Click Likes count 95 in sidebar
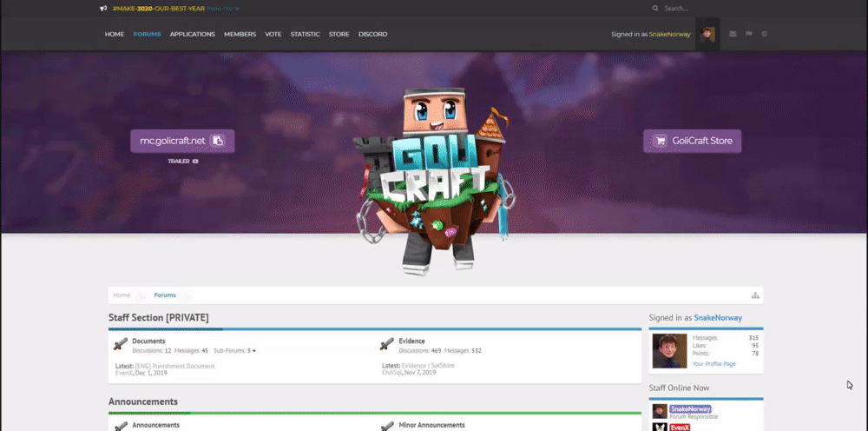Image resolution: width=868 pixels, height=431 pixels. click(755, 346)
